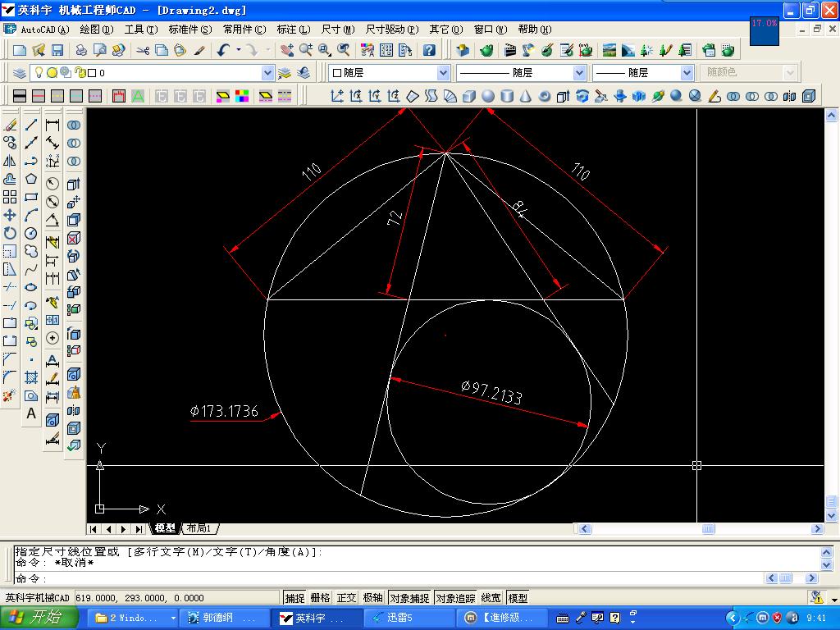Screen dimensions: 840x630
Task: Open the 迅雷5 taskbar button
Action: [x=409, y=619]
